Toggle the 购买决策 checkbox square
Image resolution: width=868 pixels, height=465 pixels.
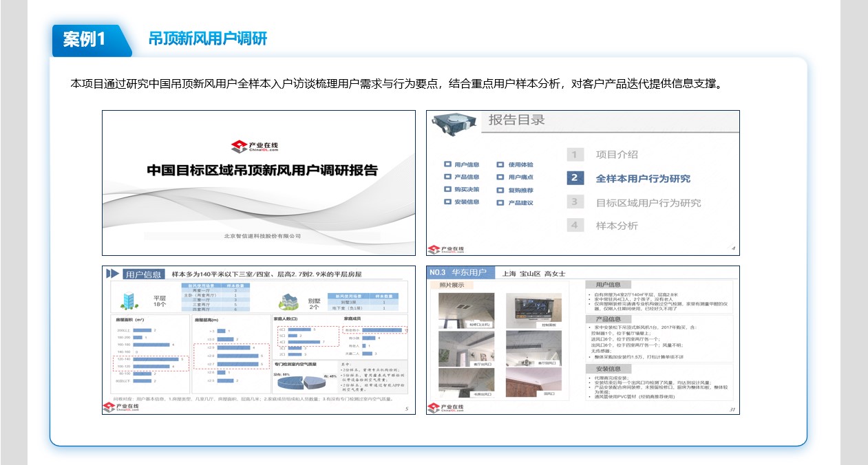[447, 190]
